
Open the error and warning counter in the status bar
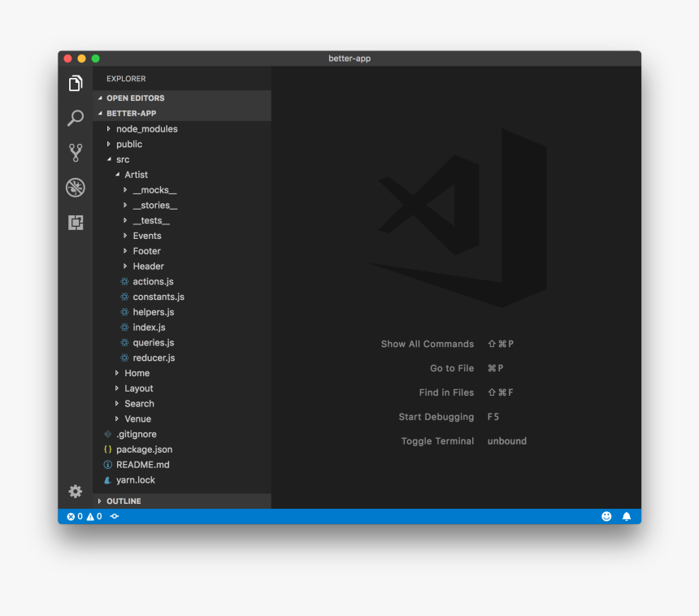85,516
